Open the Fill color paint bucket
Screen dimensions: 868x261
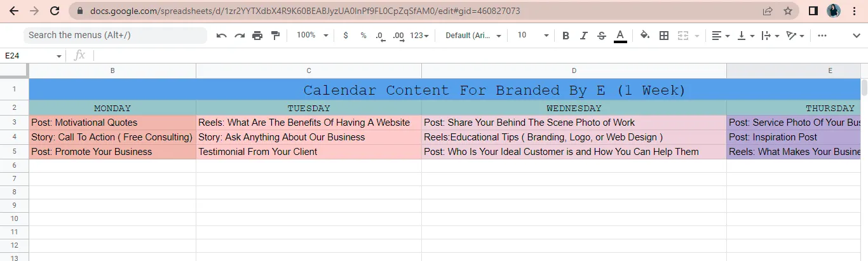645,36
